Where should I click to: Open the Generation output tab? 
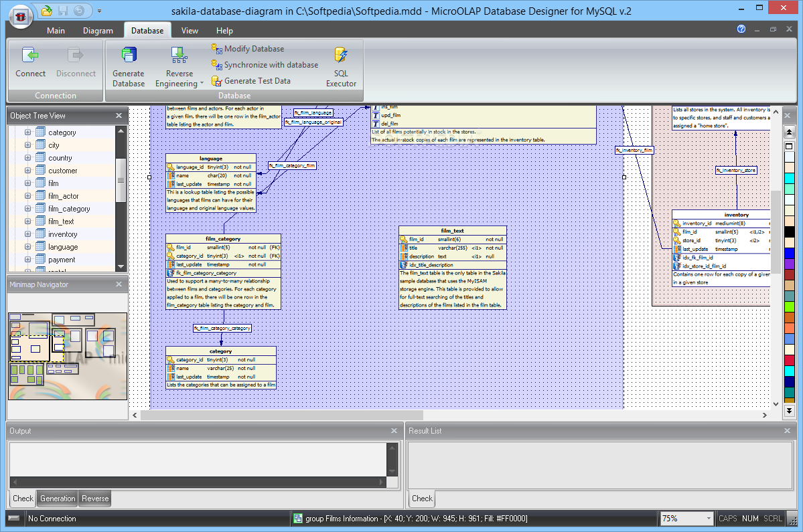[58, 499]
